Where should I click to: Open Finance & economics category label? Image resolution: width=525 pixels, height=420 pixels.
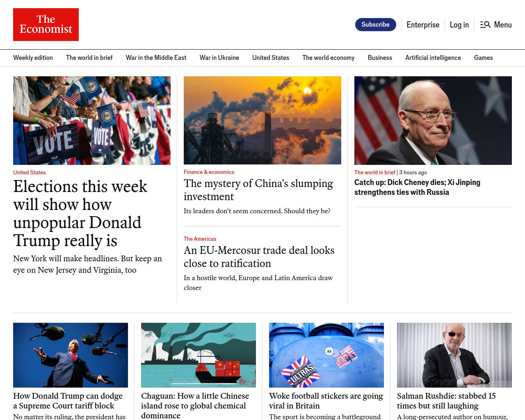point(209,172)
